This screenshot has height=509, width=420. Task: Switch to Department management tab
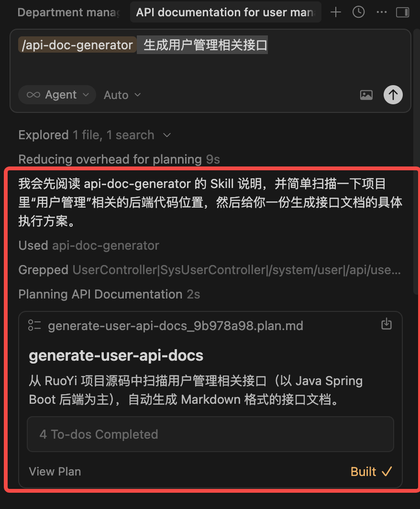[x=69, y=12]
